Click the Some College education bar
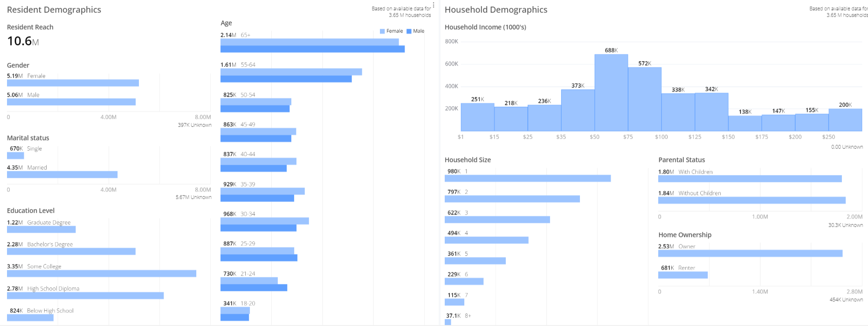The height and width of the screenshot is (326, 868). (x=102, y=273)
